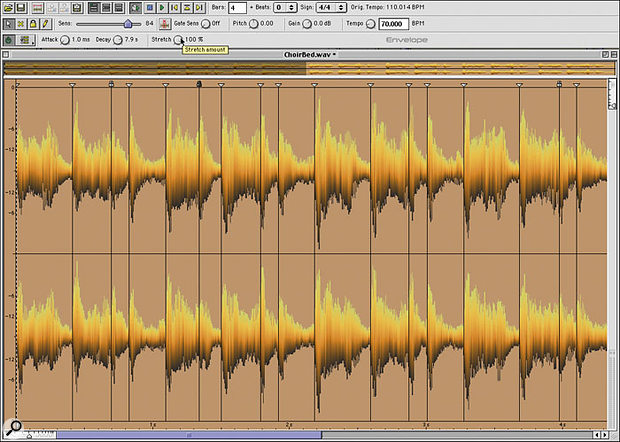Click the Decay knob
The width and height of the screenshot is (620, 442).
click(118, 40)
